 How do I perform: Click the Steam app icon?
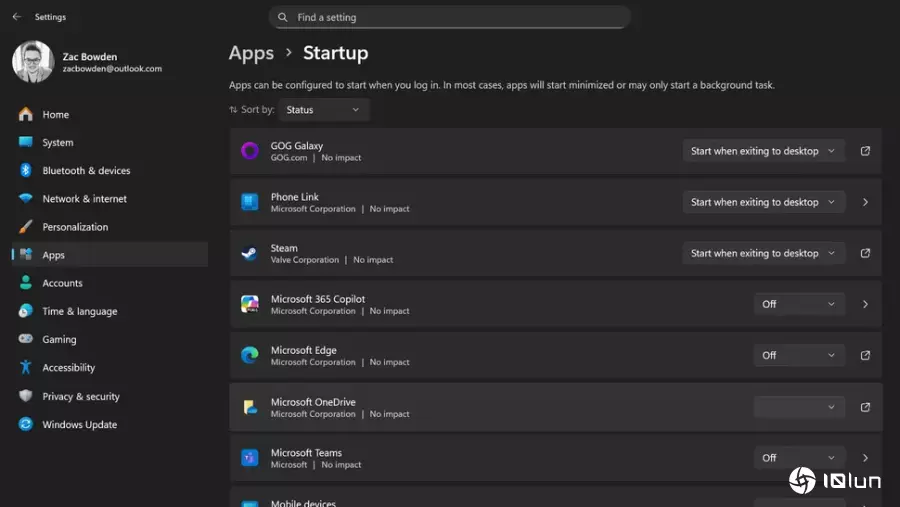click(250, 254)
